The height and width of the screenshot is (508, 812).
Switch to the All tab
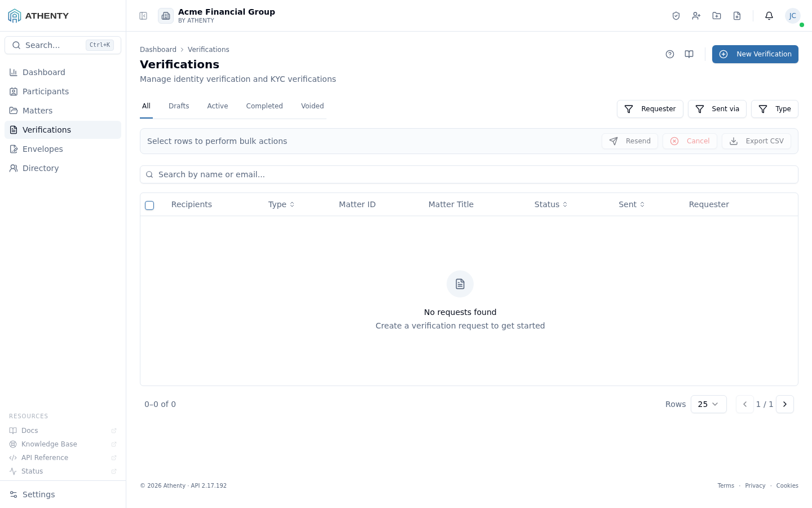(x=146, y=106)
